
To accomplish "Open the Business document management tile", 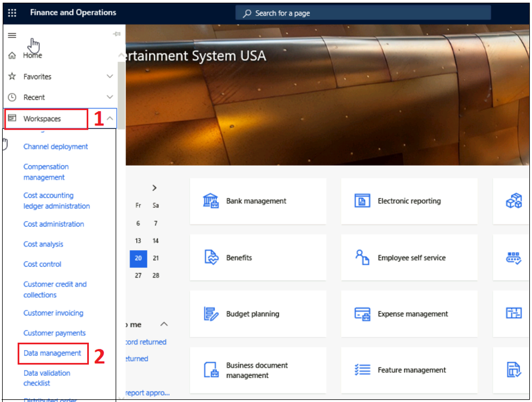I will (x=258, y=370).
